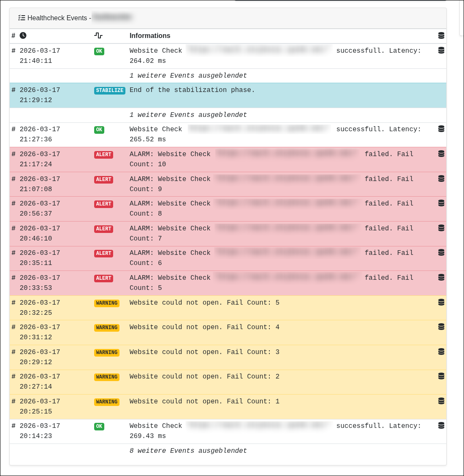Click the checklist icon beside Healthcheck Events

[22, 18]
